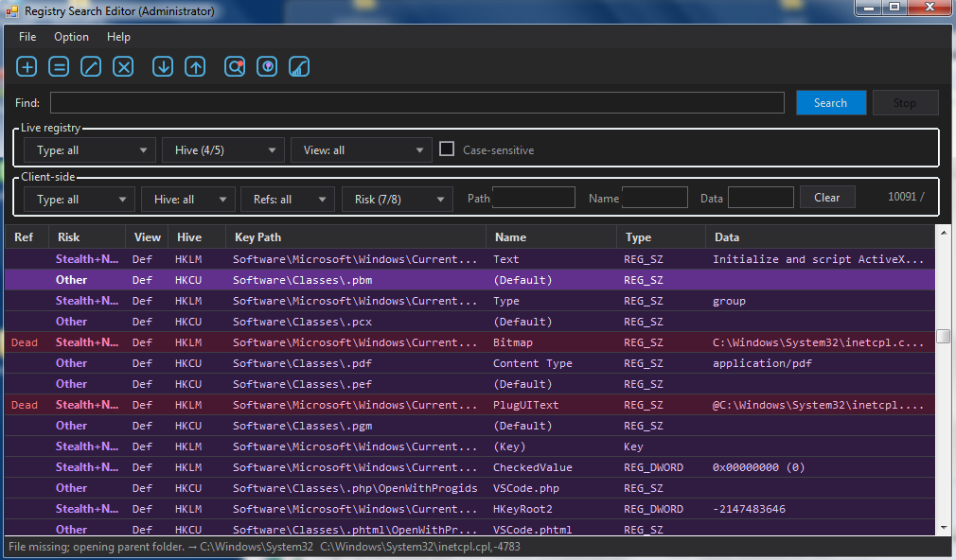Click the Find input field
The width and height of the screenshot is (956, 560).
pos(417,103)
